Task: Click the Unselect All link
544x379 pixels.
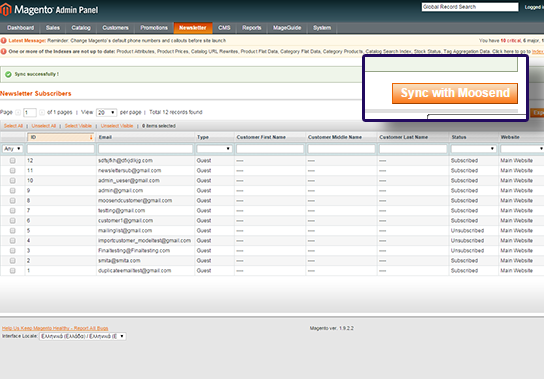Action: tap(44, 126)
